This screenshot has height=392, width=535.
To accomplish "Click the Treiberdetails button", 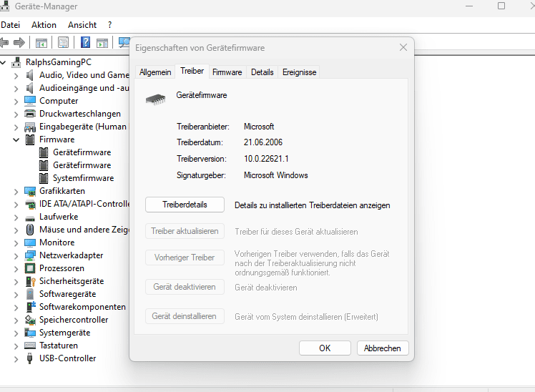I will click(x=185, y=205).
